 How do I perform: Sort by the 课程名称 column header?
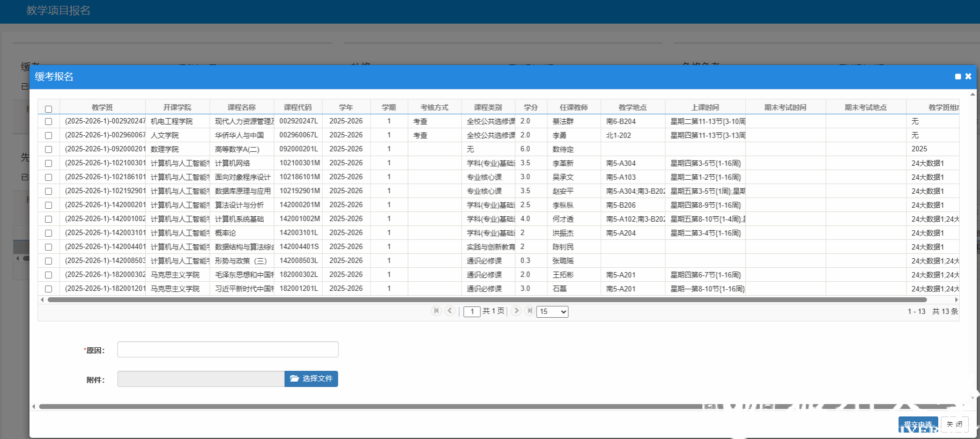(x=241, y=107)
